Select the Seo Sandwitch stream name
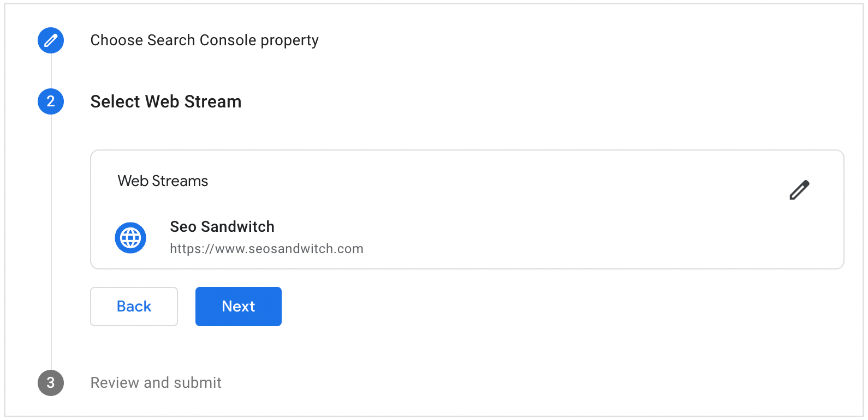868x420 pixels. click(x=222, y=227)
